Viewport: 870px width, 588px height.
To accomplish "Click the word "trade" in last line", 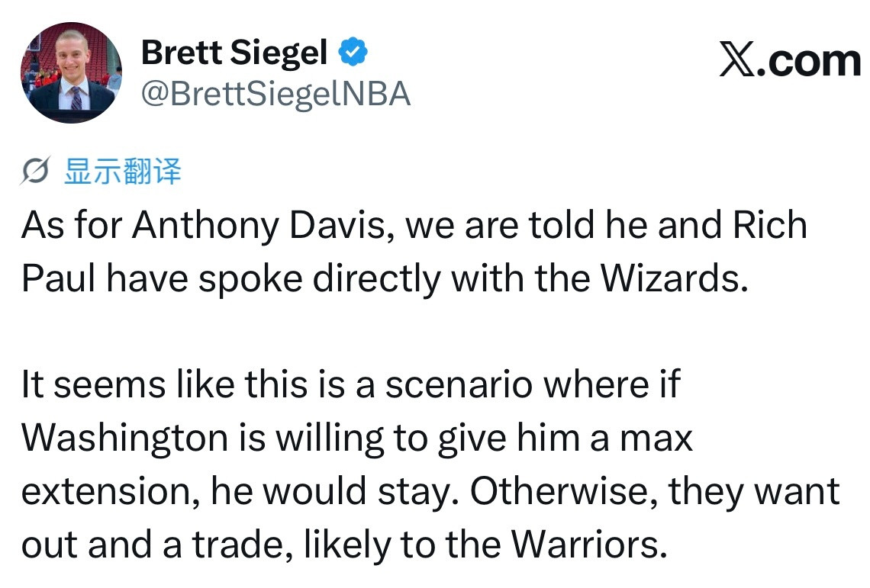I will [x=243, y=545].
